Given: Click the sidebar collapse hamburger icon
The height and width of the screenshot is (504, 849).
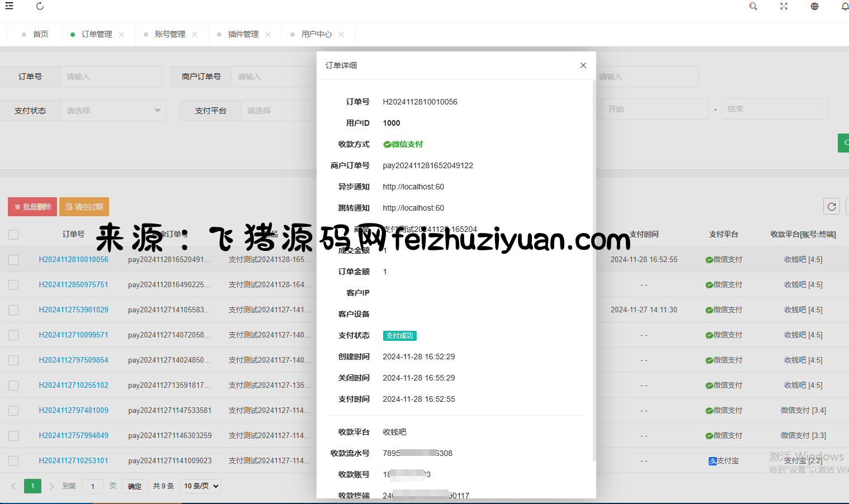Looking at the screenshot, I should click(9, 6).
